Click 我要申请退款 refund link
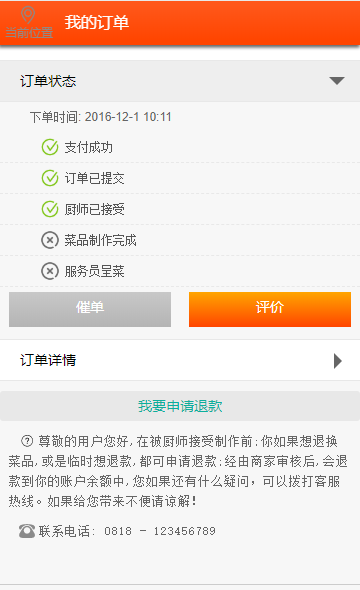This screenshot has height=590, width=360. click(x=180, y=406)
